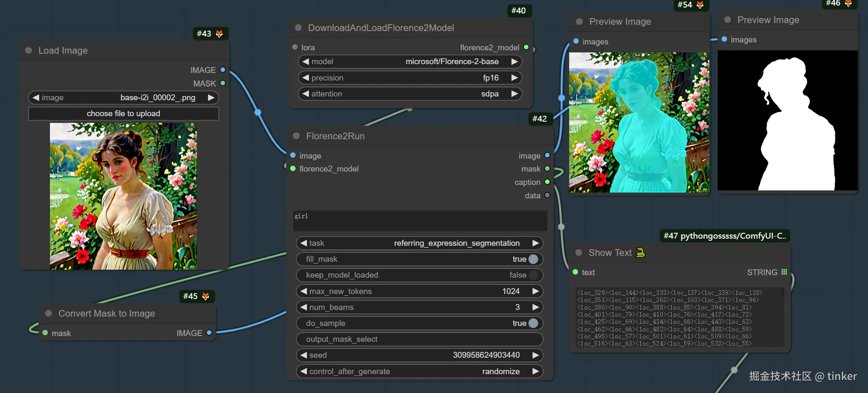Click the "#47 pythongosssss/ComfyUI-C.." badge

(x=725, y=236)
